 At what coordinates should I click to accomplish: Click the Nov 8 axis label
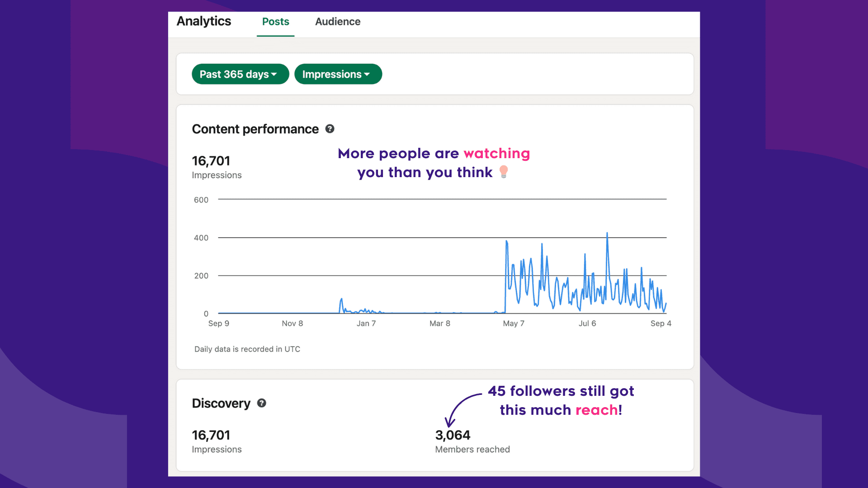point(292,324)
